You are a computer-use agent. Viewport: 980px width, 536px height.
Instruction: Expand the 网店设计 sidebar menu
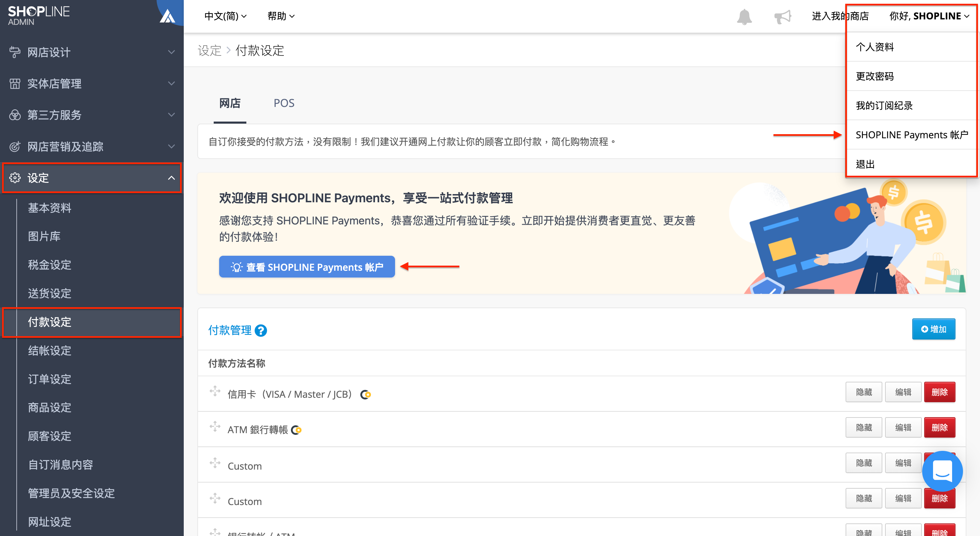(x=171, y=52)
